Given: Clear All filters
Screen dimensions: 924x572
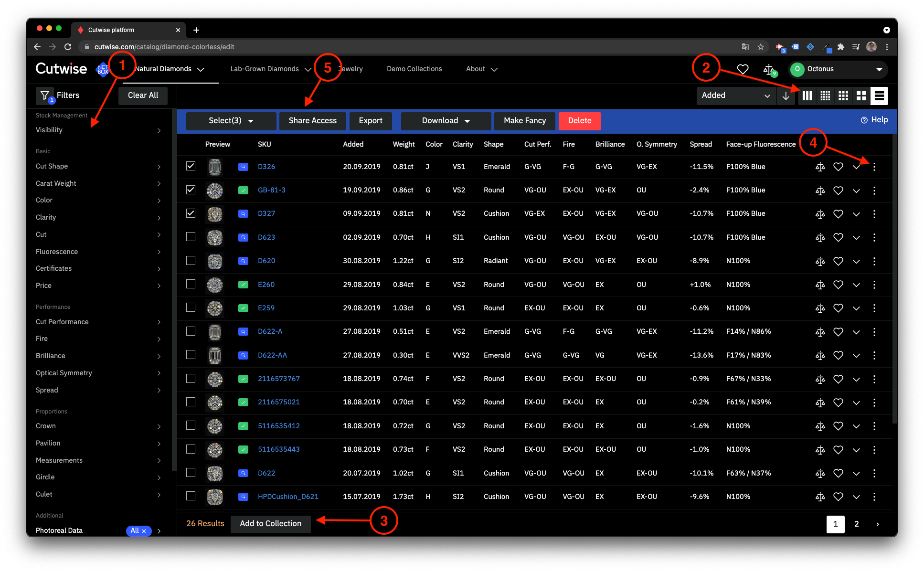Looking at the screenshot, I should tap(143, 95).
